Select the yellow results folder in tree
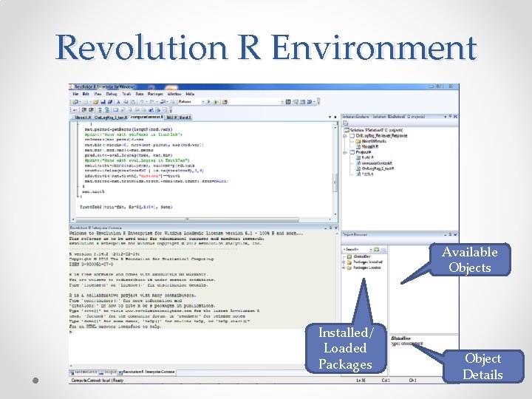Viewport: 532px width, 399px height. pos(370,141)
